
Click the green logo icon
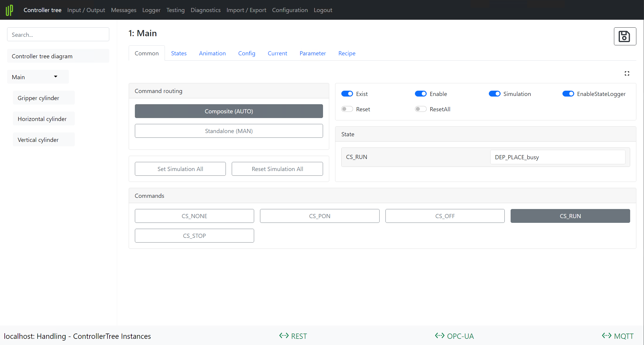click(x=9, y=10)
